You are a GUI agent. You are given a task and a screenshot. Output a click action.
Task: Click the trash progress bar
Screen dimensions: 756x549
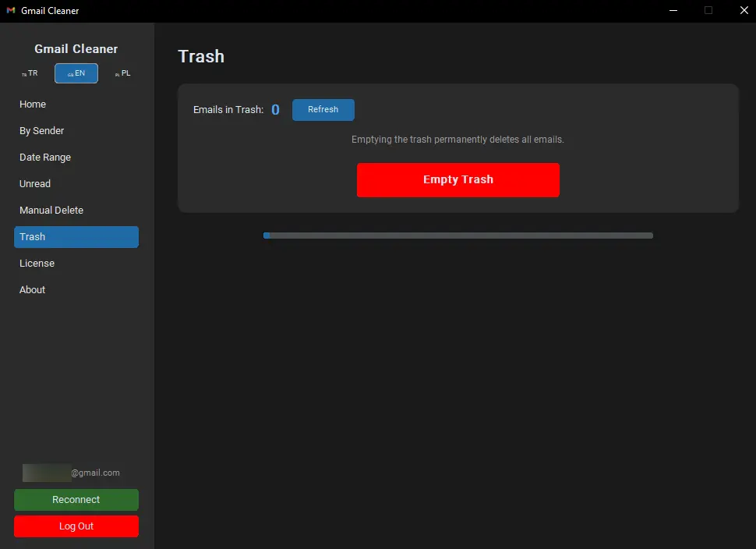click(x=458, y=236)
